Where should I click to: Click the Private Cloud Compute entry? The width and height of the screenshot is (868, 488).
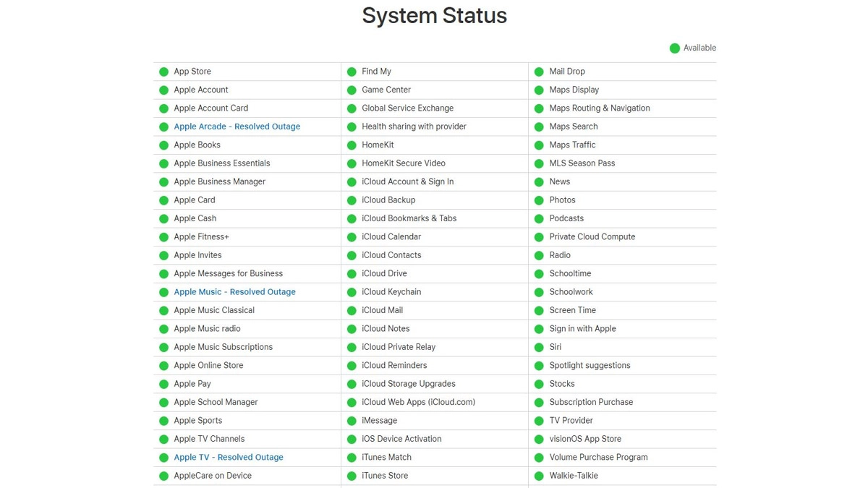point(592,236)
